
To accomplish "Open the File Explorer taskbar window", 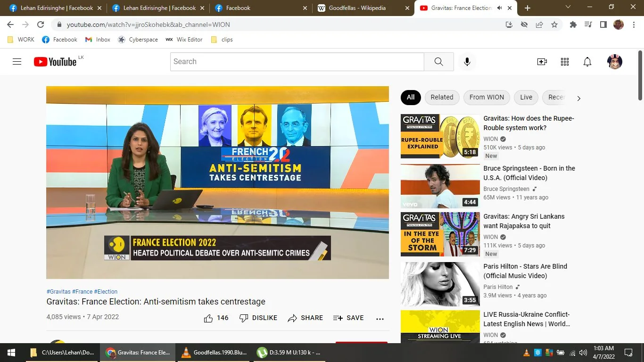I will [x=62, y=353].
